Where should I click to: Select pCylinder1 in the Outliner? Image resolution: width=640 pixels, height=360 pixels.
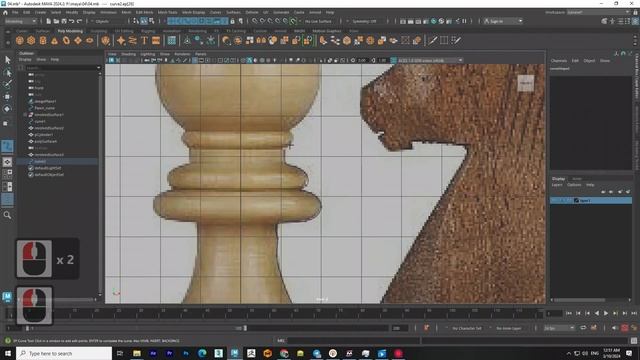43,135
